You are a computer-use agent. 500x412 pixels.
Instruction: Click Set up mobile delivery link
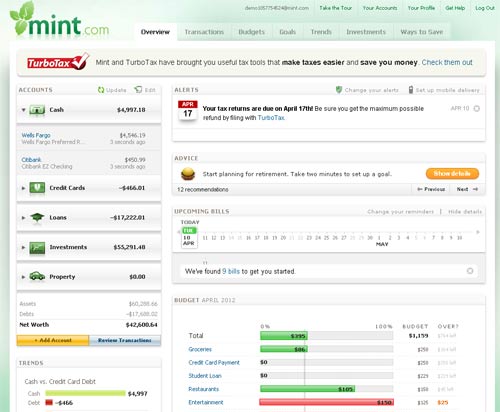tap(447, 90)
